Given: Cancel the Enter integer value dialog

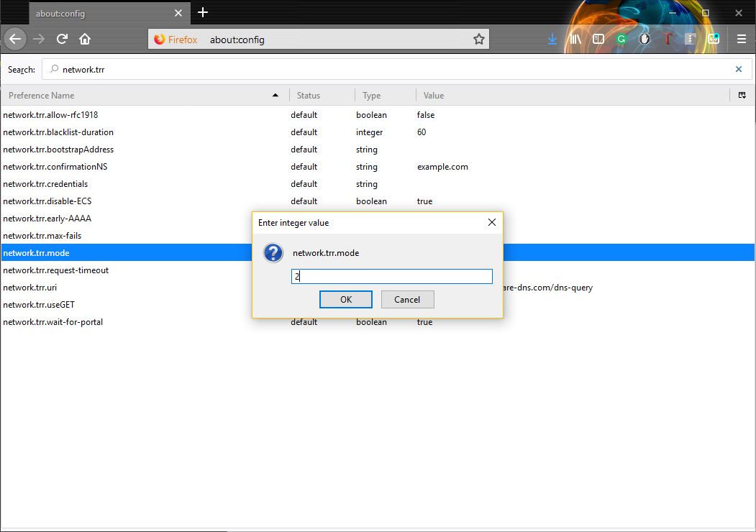Looking at the screenshot, I should (407, 299).
